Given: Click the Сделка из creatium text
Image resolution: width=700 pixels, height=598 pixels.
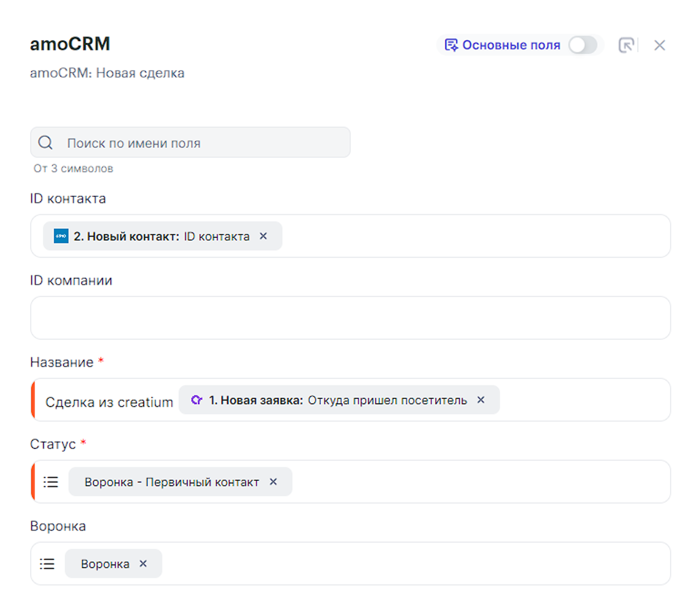Looking at the screenshot, I should [x=109, y=402].
